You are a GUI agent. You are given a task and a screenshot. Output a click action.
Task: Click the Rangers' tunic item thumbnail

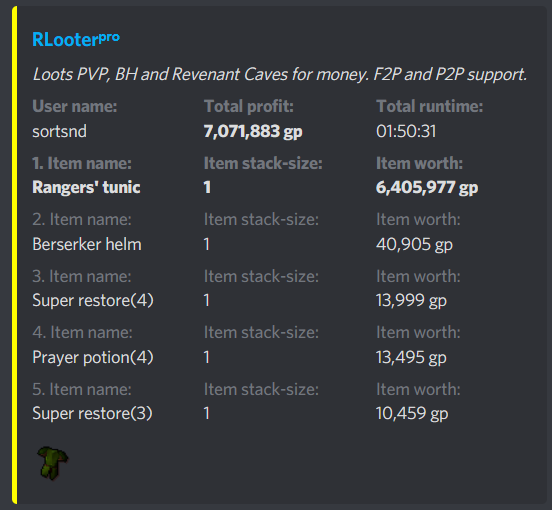point(52,463)
